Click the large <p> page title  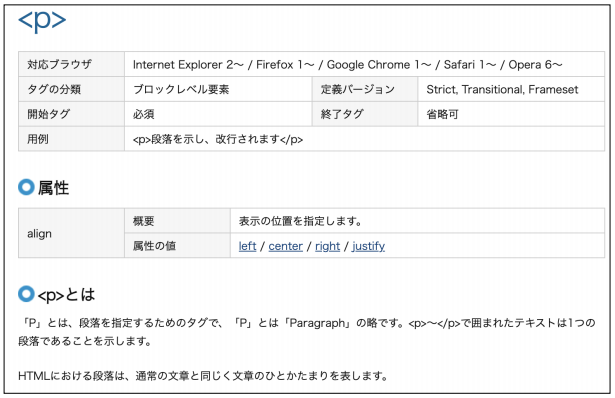(42, 20)
